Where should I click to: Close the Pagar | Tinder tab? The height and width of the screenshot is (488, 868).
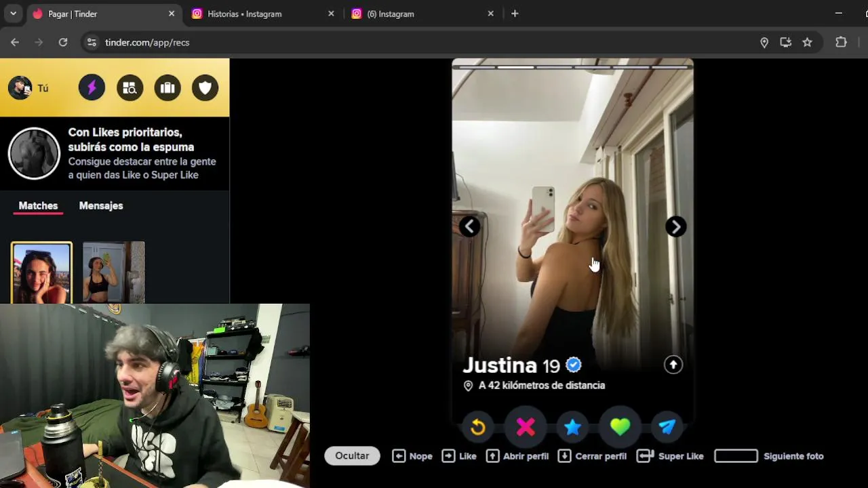tap(171, 14)
